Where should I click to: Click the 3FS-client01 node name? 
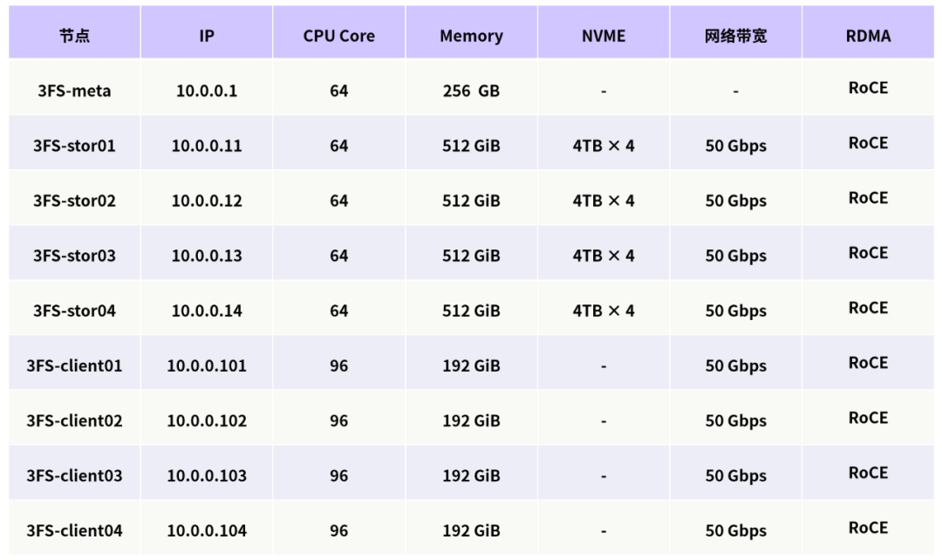tap(74, 365)
